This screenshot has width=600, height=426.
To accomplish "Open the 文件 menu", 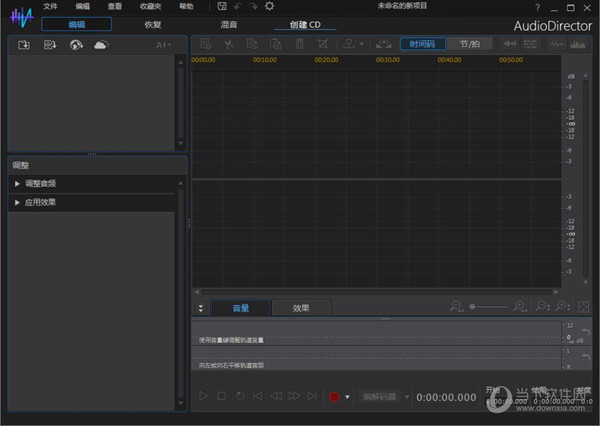I will (x=50, y=6).
